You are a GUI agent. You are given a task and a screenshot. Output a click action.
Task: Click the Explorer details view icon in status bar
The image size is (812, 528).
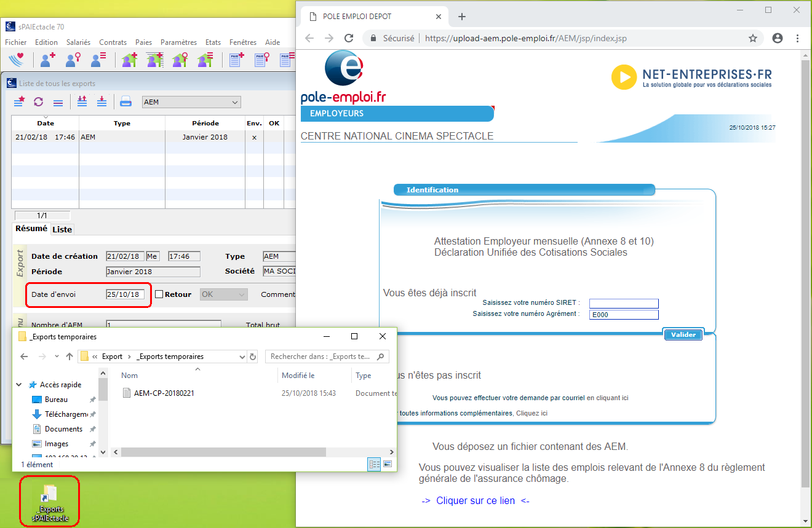point(374,464)
